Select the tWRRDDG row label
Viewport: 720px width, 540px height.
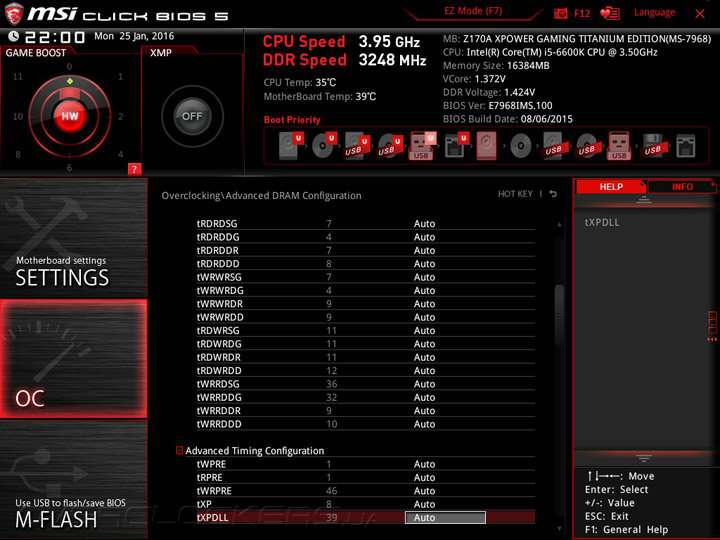tap(219, 397)
